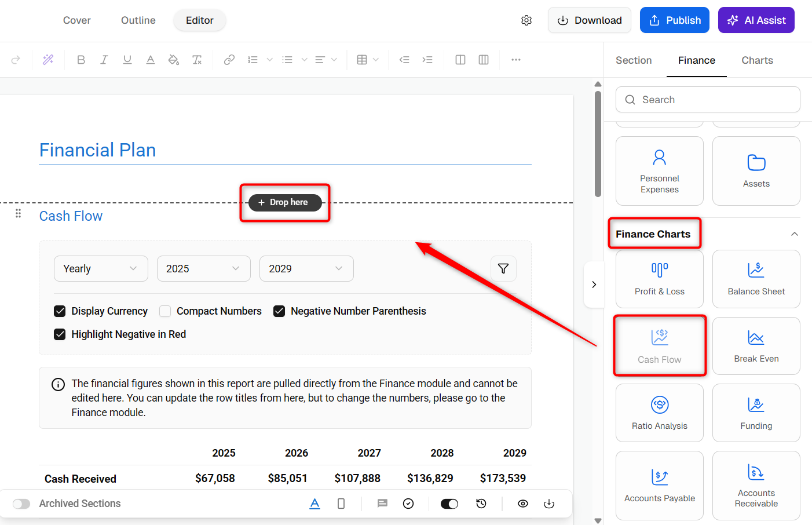Select the Balance Sheet chart card
The image size is (812, 525).
pyautogui.click(x=756, y=279)
